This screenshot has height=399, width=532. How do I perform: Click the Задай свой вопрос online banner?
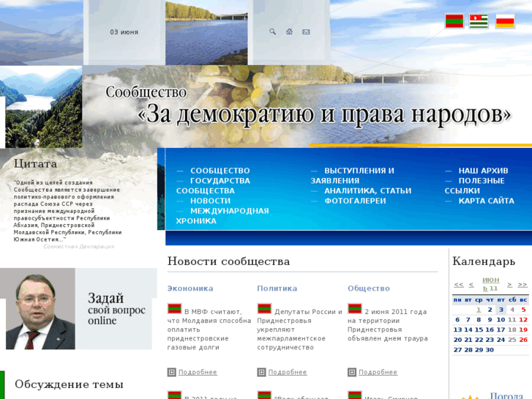116,309
